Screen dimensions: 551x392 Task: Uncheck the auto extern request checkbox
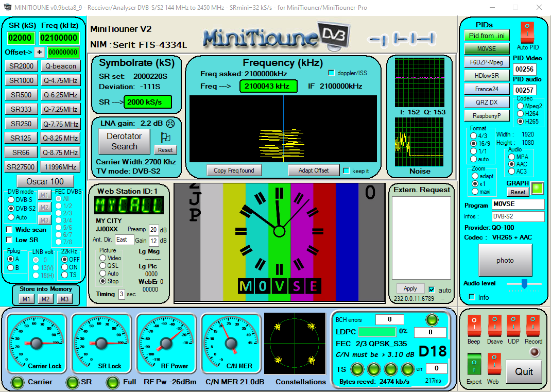432,289
